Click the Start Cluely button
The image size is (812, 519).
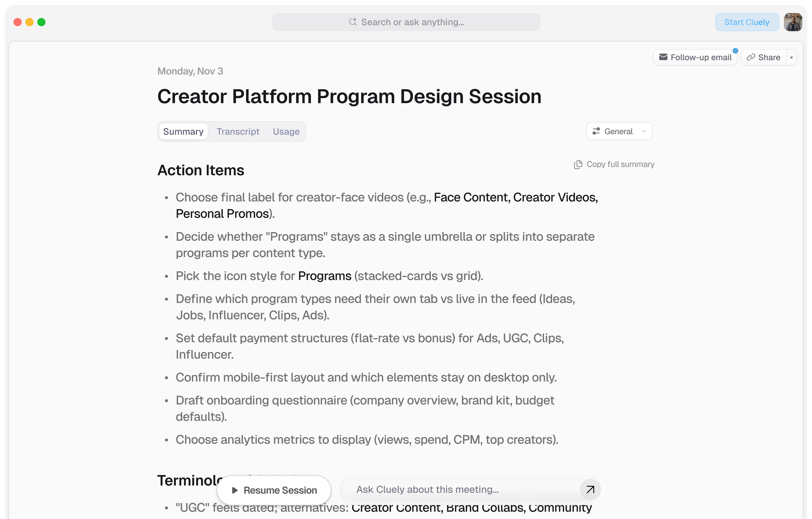(746, 22)
